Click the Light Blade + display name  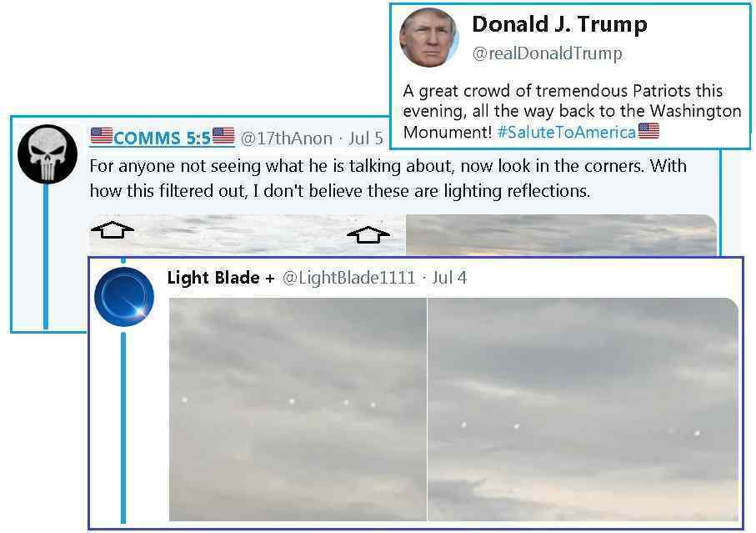[x=221, y=278]
